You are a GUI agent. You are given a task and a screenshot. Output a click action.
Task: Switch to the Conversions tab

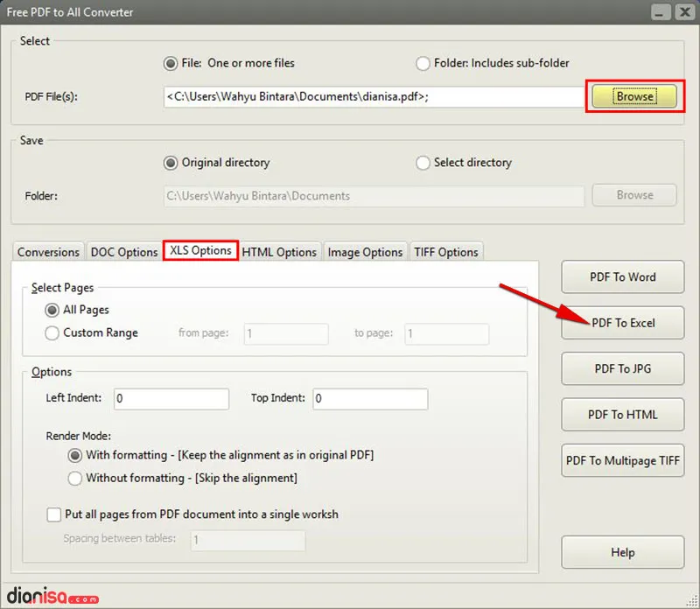(48, 252)
